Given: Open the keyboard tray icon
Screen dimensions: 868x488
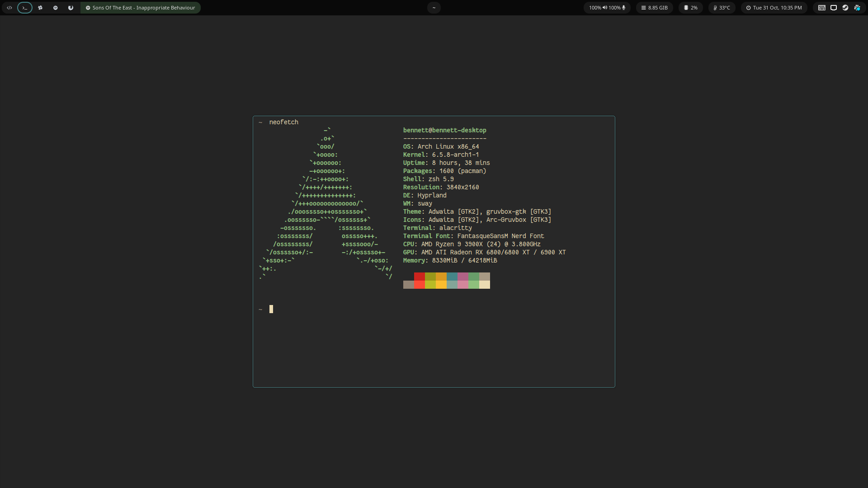Looking at the screenshot, I should point(822,8).
